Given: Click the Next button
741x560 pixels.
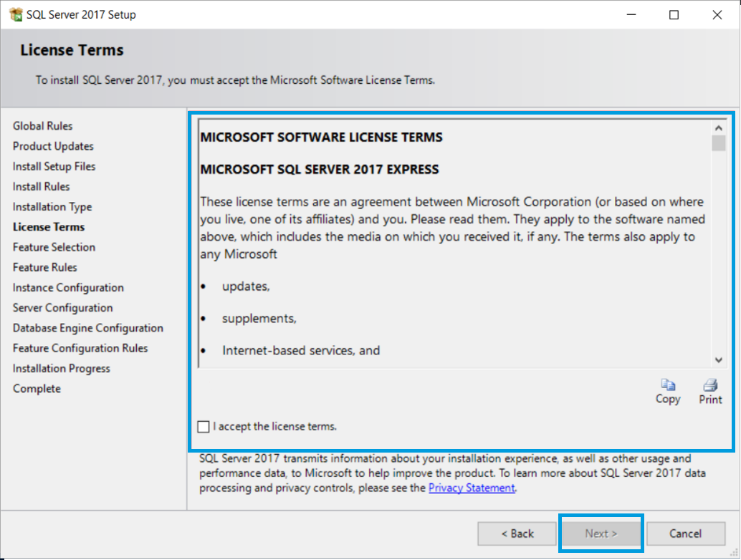Looking at the screenshot, I should click(x=601, y=534).
